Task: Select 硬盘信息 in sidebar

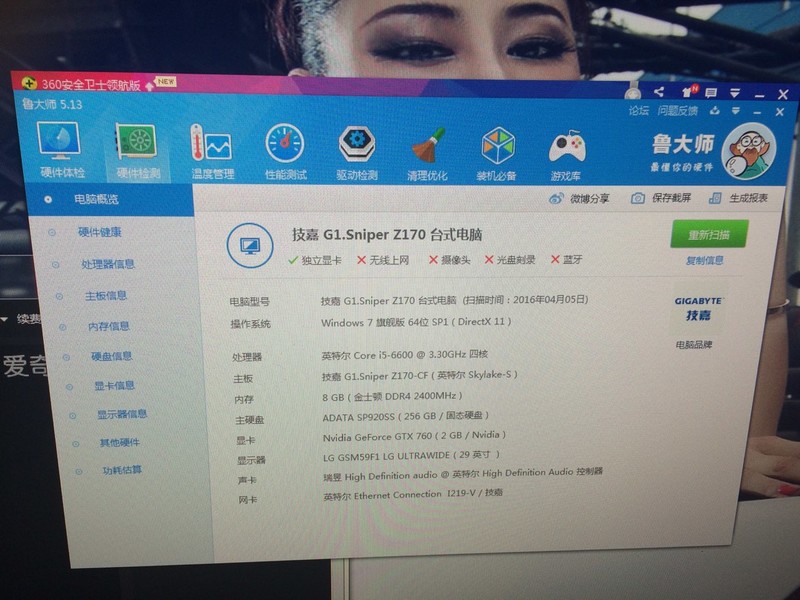Action: [x=112, y=356]
